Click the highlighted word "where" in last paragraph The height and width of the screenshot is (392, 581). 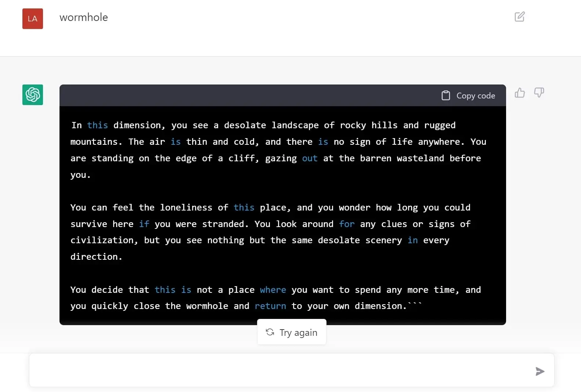(x=273, y=290)
